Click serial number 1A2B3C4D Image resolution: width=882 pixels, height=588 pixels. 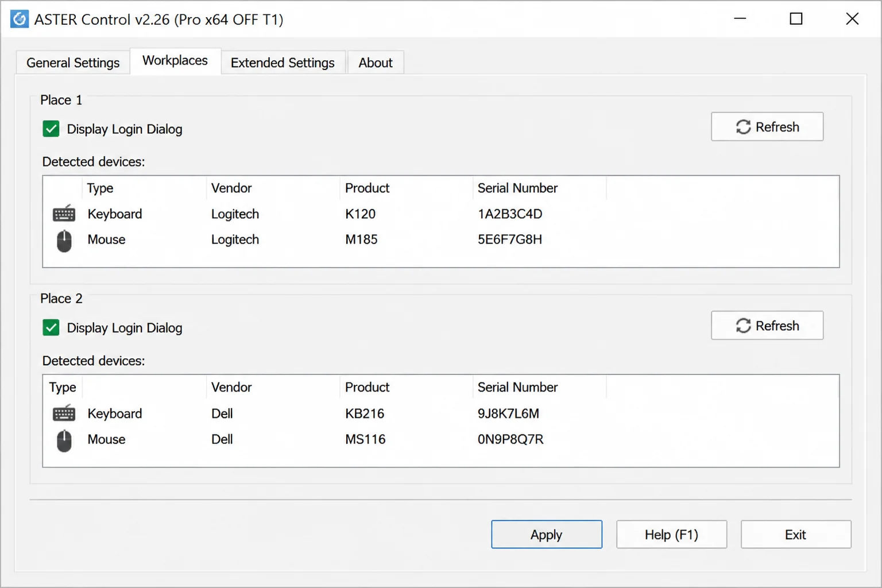click(510, 214)
